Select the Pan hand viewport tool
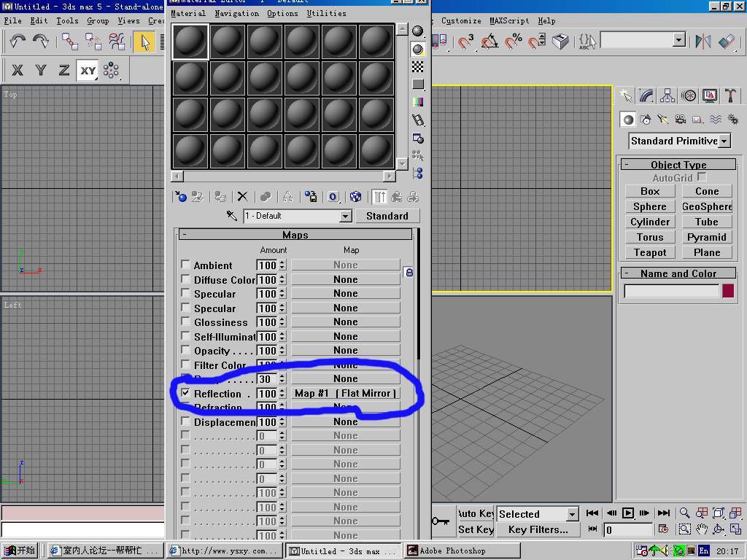The image size is (747, 560). coord(701,529)
